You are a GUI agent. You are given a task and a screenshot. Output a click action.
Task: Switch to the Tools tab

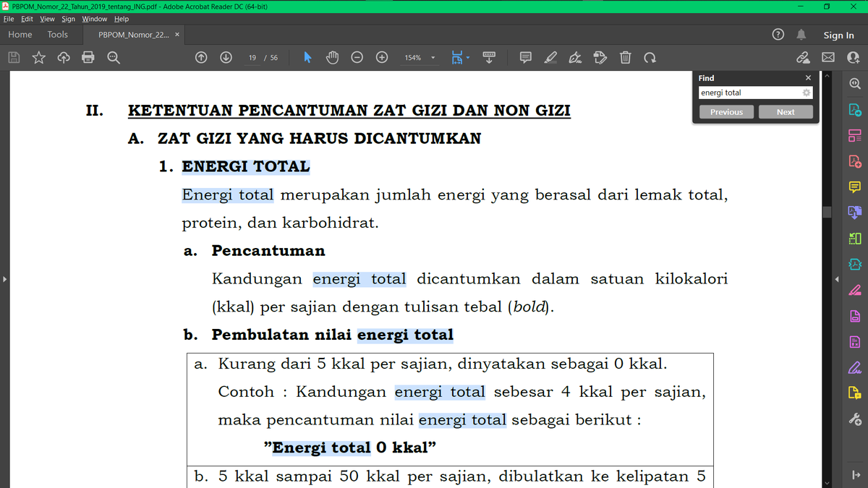tap(58, 35)
